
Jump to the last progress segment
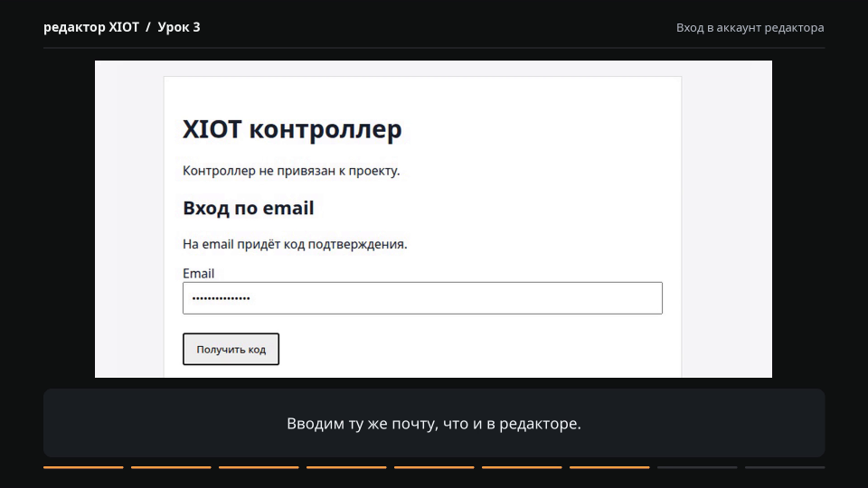(x=785, y=467)
